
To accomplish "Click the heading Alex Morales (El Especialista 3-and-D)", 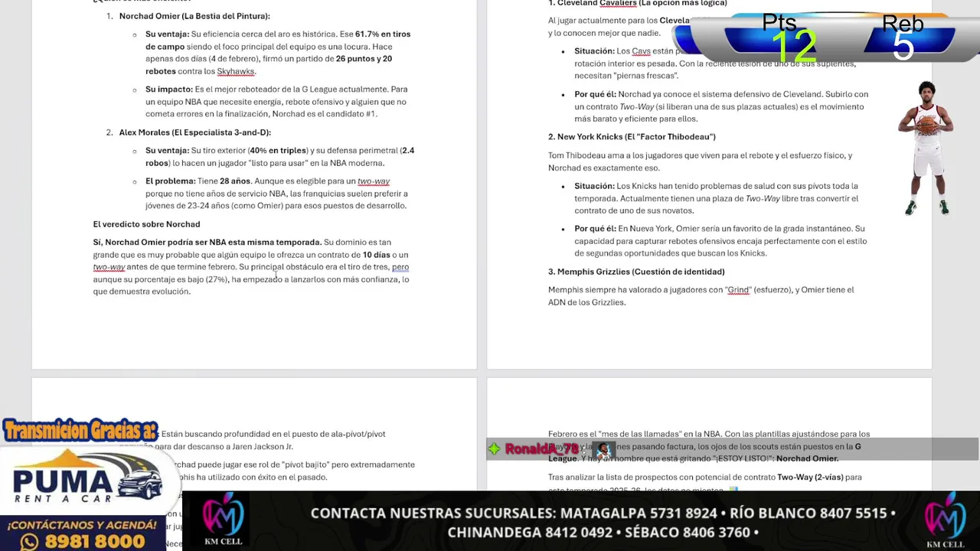I will point(195,132).
